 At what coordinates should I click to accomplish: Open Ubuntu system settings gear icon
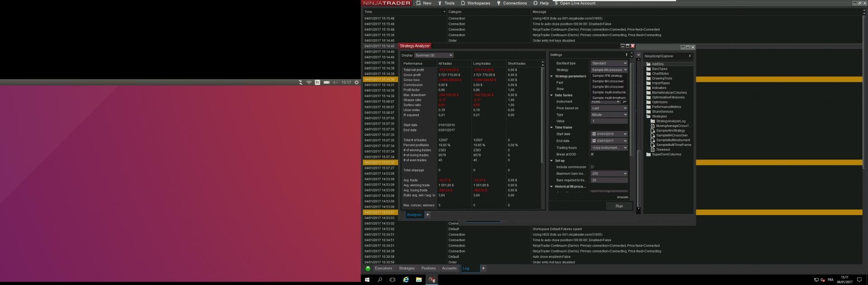(357, 82)
